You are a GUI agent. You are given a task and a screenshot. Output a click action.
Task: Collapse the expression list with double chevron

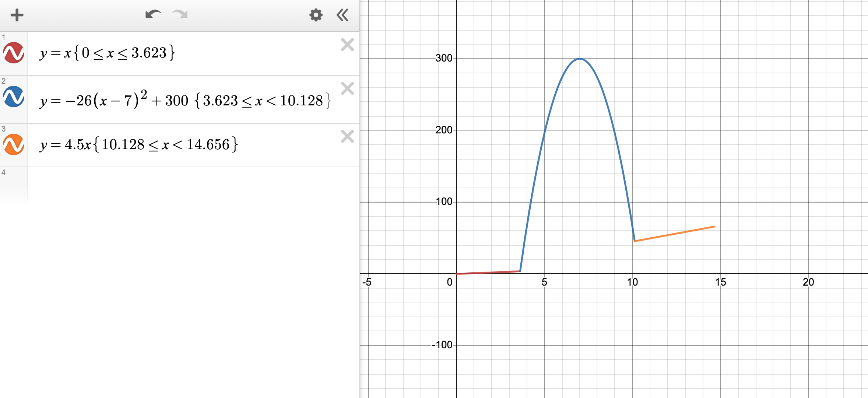point(342,15)
